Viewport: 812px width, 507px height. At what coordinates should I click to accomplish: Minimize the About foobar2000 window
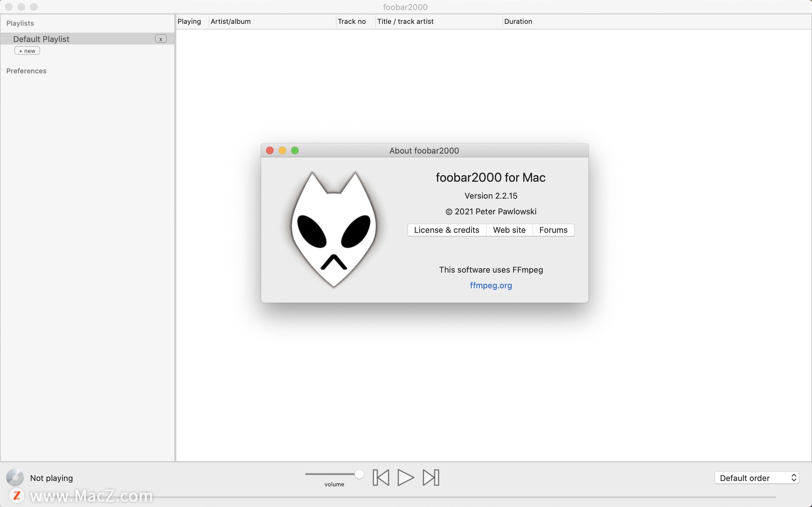point(283,151)
